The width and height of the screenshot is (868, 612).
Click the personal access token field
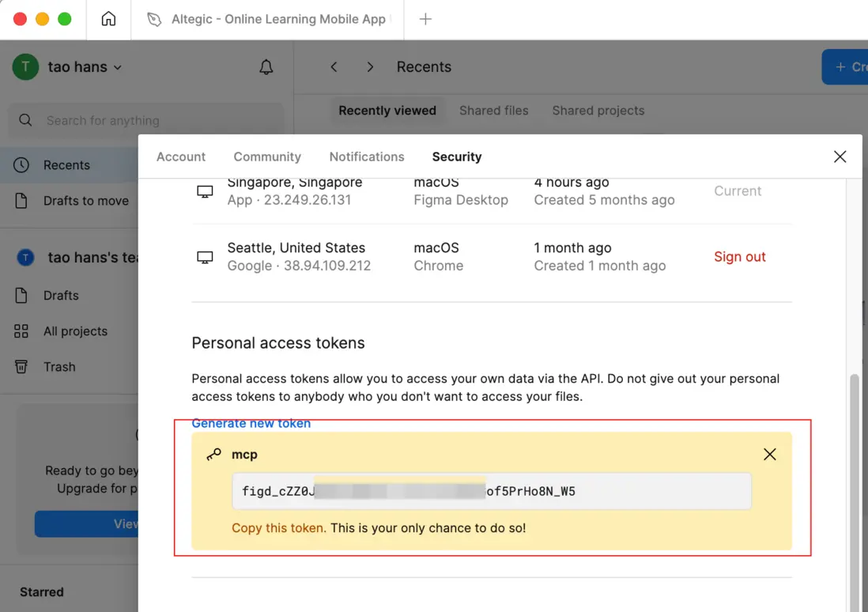tap(491, 491)
